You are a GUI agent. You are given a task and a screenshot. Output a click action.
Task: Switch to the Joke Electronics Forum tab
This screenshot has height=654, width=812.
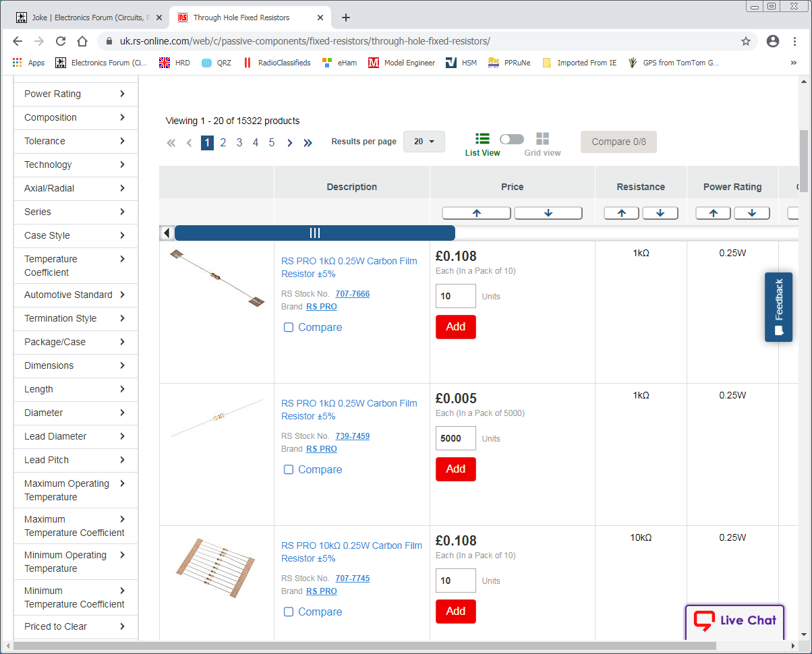click(88, 18)
